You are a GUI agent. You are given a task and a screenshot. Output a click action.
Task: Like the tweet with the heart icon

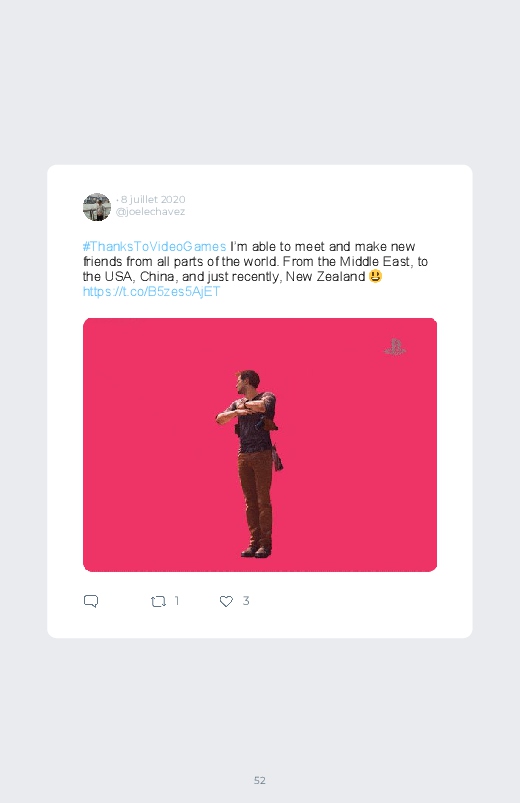[226, 601]
